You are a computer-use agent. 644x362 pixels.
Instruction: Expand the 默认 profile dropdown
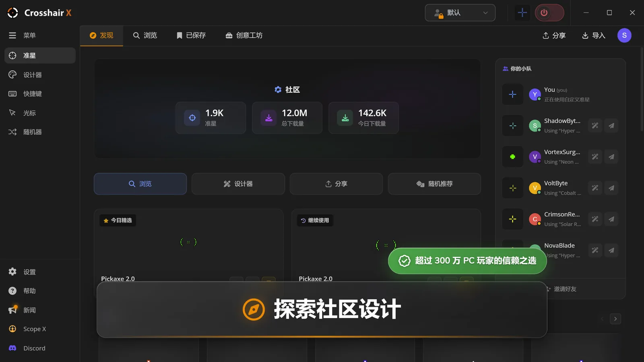[460, 13]
